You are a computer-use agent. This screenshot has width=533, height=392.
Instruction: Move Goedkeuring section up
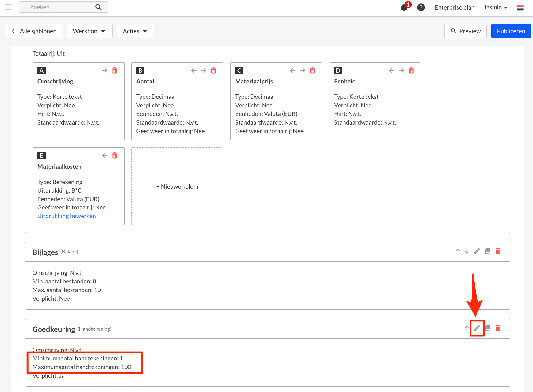(x=467, y=328)
